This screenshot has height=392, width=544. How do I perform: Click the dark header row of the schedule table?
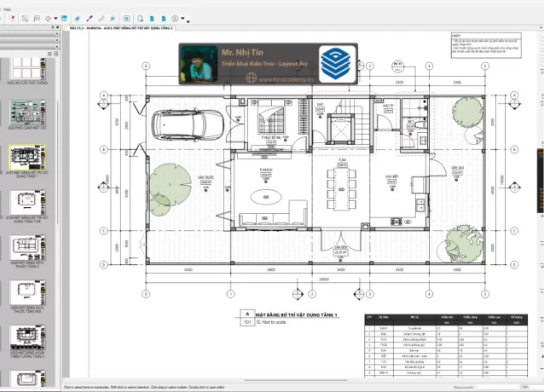pyautogui.click(x=446, y=320)
